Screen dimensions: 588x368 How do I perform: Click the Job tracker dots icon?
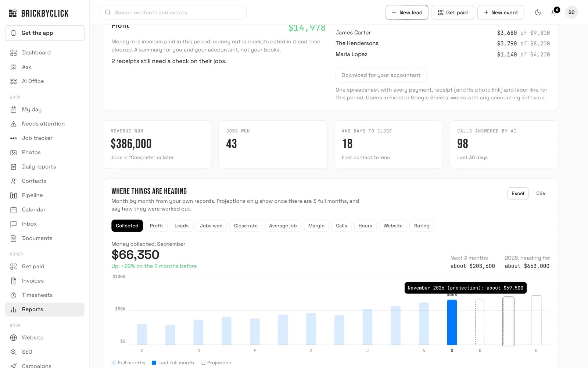14,138
